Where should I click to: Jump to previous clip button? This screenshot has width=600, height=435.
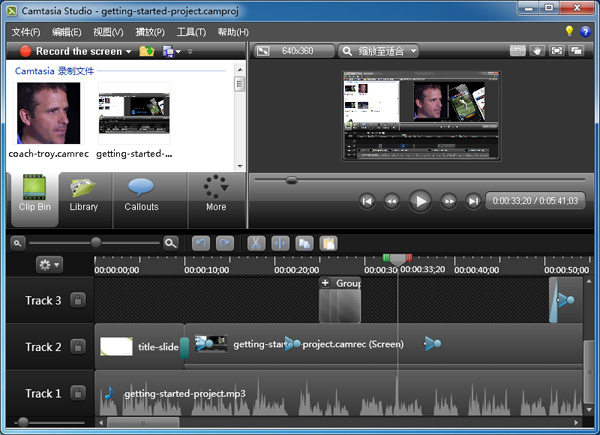367,201
